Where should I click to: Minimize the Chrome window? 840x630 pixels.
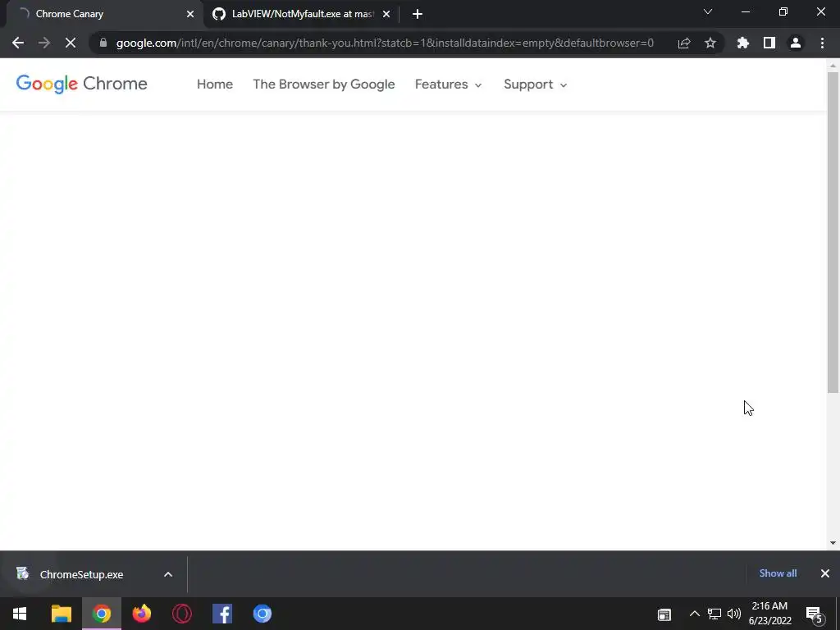pos(745,11)
